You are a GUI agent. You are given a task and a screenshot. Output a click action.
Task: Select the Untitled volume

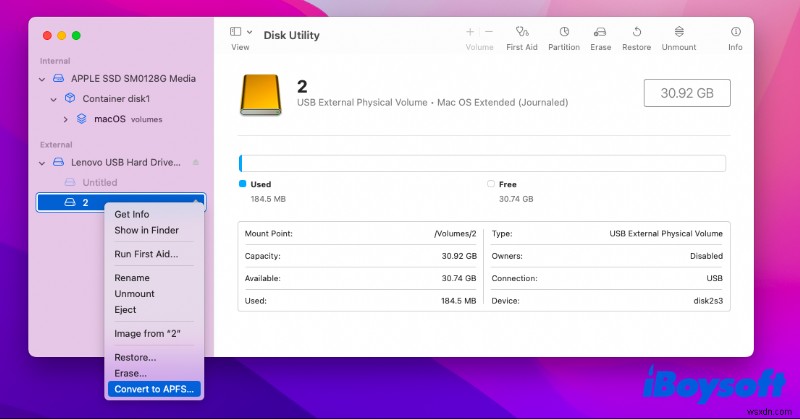pyautogui.click(x=100, y=182)
